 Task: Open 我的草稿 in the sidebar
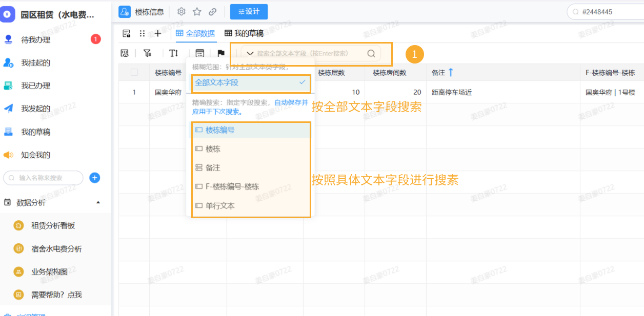35,132
